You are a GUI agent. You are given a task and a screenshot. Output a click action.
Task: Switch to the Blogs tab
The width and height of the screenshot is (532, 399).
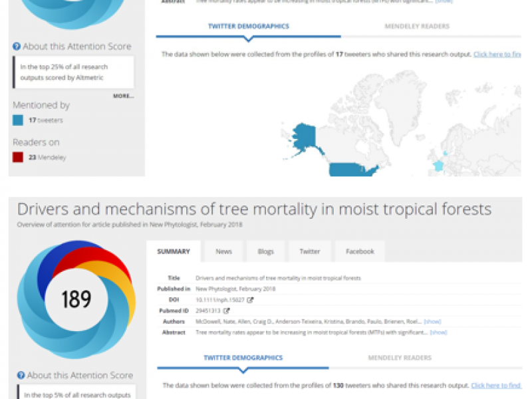[x=265, y=251]
